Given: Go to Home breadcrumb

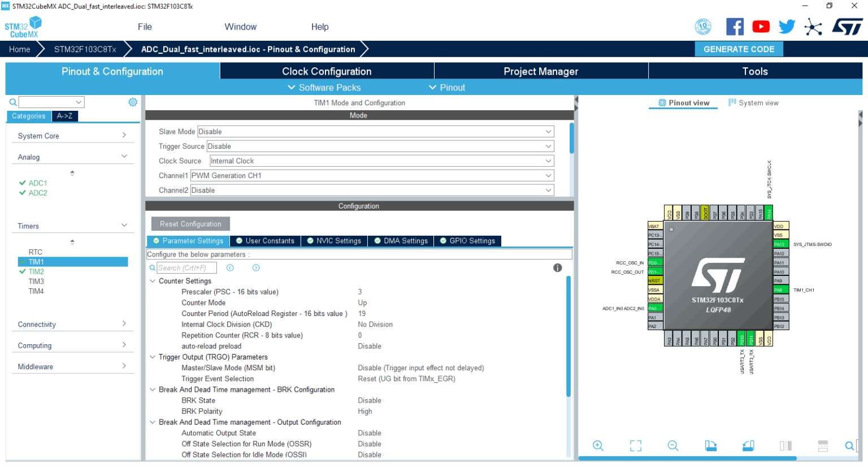Looking at the screenshot, I should click(x=20, y=49).
